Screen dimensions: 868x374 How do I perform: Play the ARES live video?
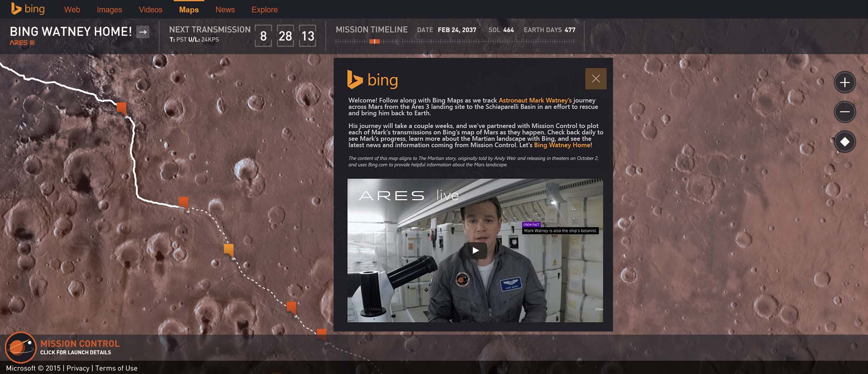coord(475,251)
